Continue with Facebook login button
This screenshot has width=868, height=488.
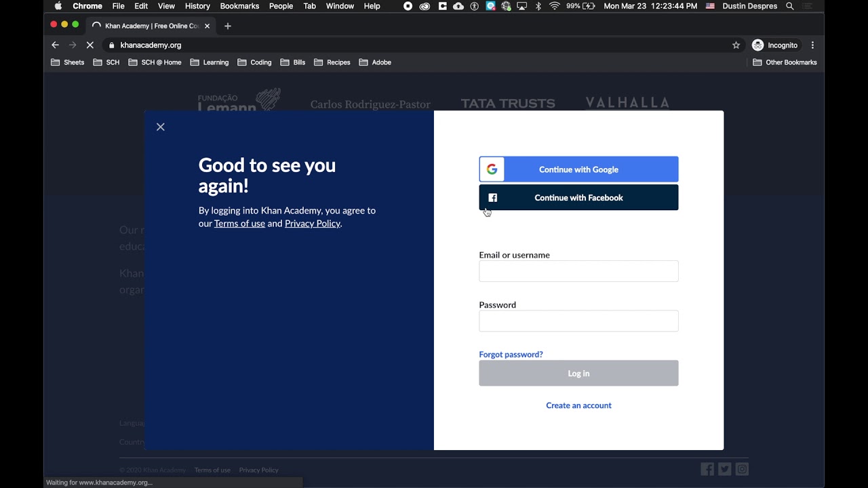[578, 197]
